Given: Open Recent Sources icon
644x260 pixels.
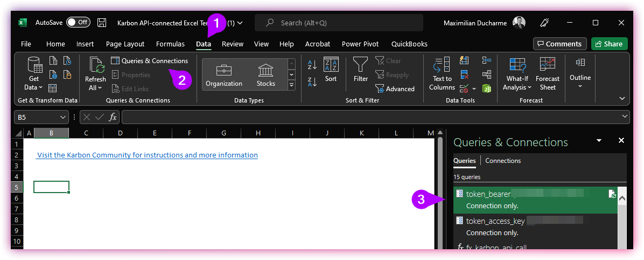Looking at the screenshot, I should click(x=67, y=61).
